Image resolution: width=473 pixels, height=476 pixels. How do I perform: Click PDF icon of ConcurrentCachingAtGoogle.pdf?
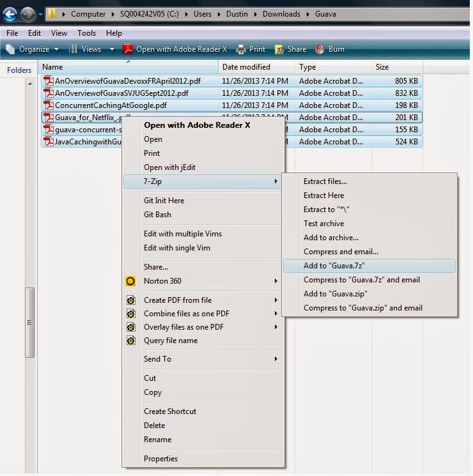pos(49,105)
